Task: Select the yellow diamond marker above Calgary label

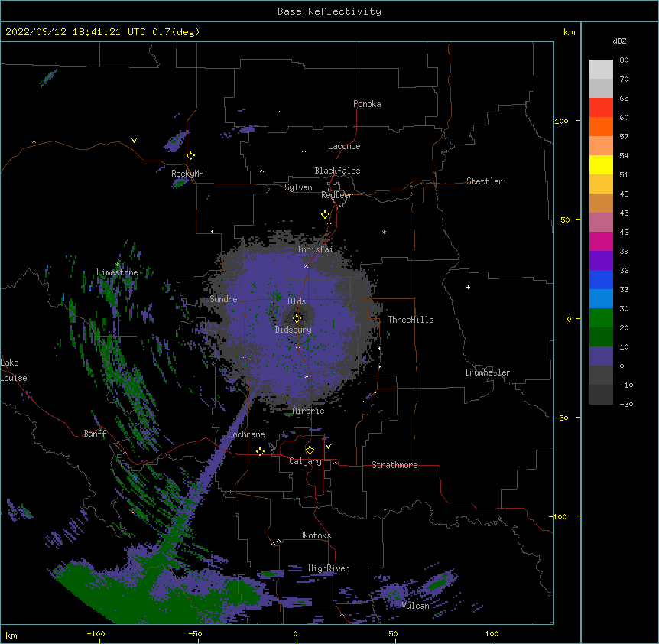Action: tap(310, 450)
